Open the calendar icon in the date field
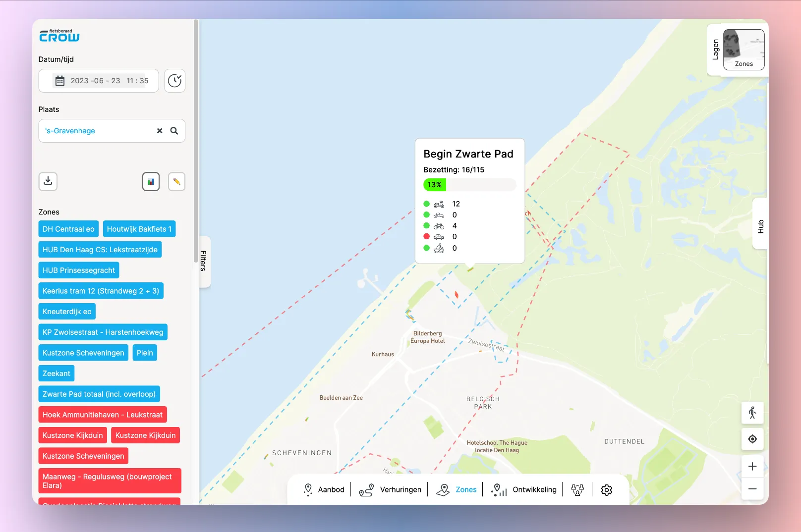The image size is (801, 532). pos(60,80)
